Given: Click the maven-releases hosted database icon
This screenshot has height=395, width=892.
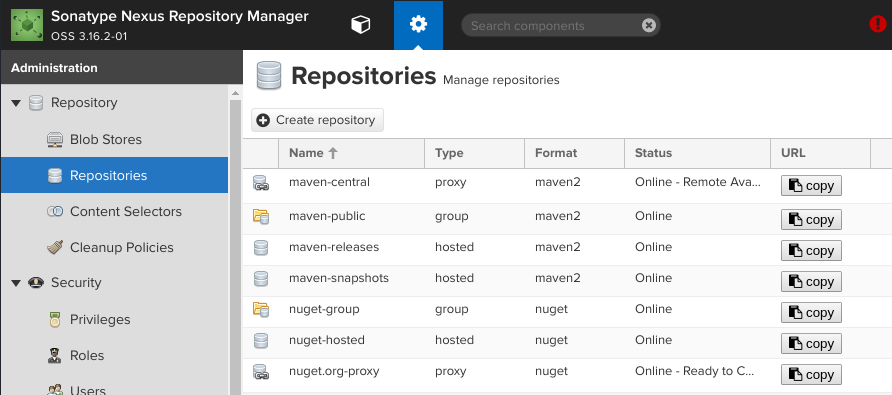Looking at the screenshot, I should [261, 247].
